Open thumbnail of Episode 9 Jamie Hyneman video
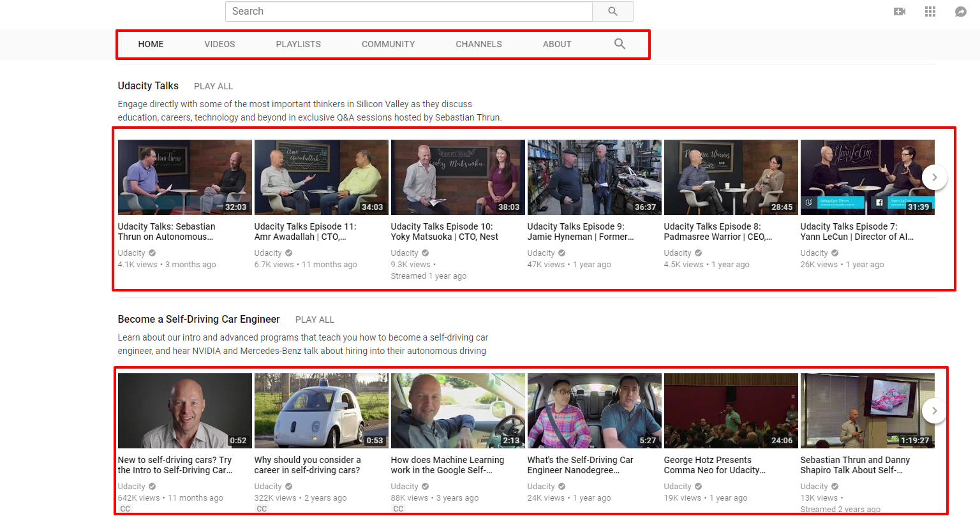 pyautogui.click(x=595, y=177)
